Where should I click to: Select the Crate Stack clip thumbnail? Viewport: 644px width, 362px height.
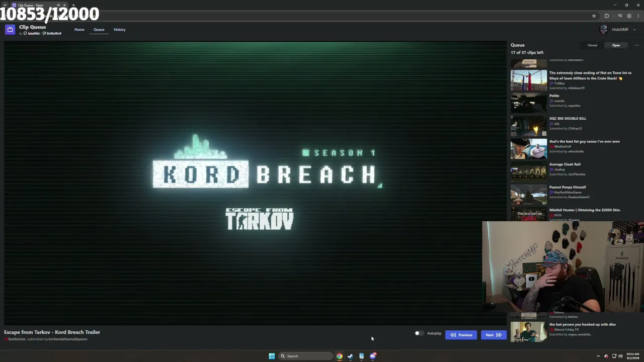click(529, 80)
